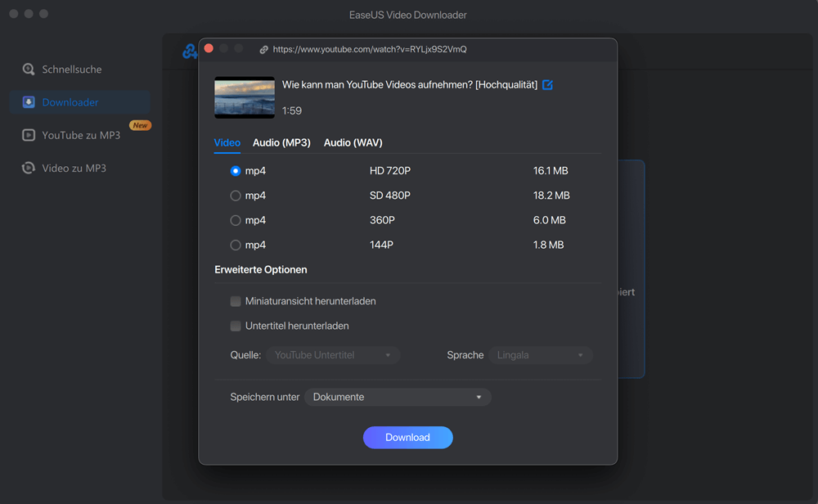The width and height of the screenshot is (818, 504).
Task: Open Speichern unter Dokumente dropdown
Action: [x=398, y=397]
